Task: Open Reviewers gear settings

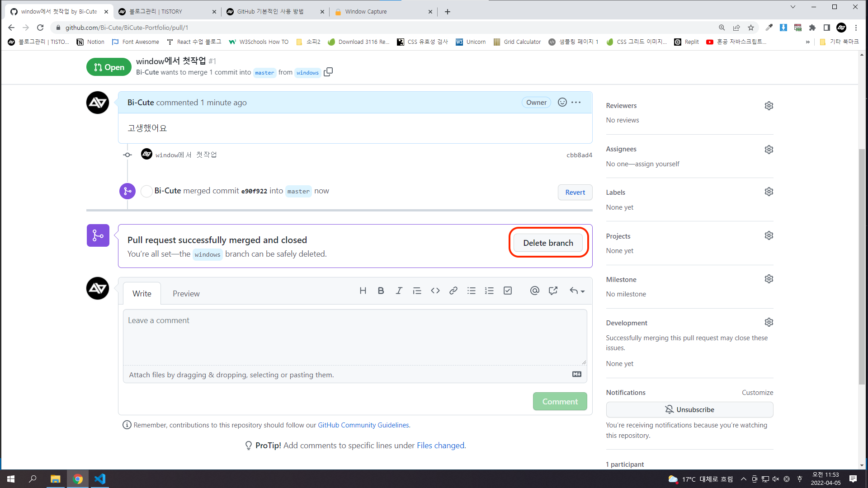Action: click(x=769, y=106)
